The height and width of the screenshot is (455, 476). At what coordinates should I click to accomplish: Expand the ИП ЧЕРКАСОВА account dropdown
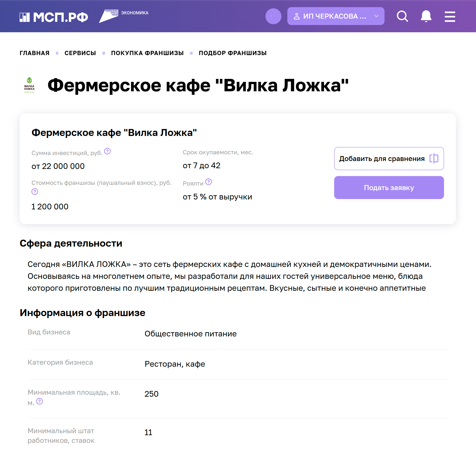336,16
